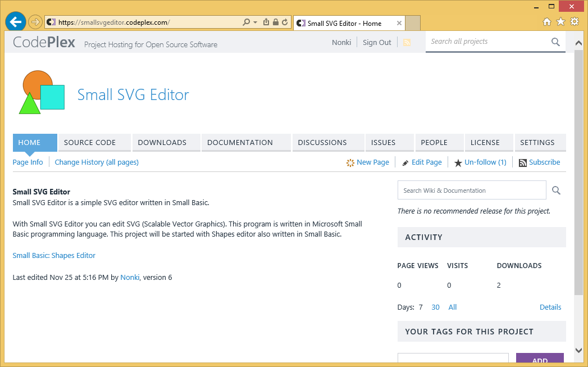Screen dimensions: 588x367
Task: Focus the Search Wiki & Documentation field
Action: 472,191
